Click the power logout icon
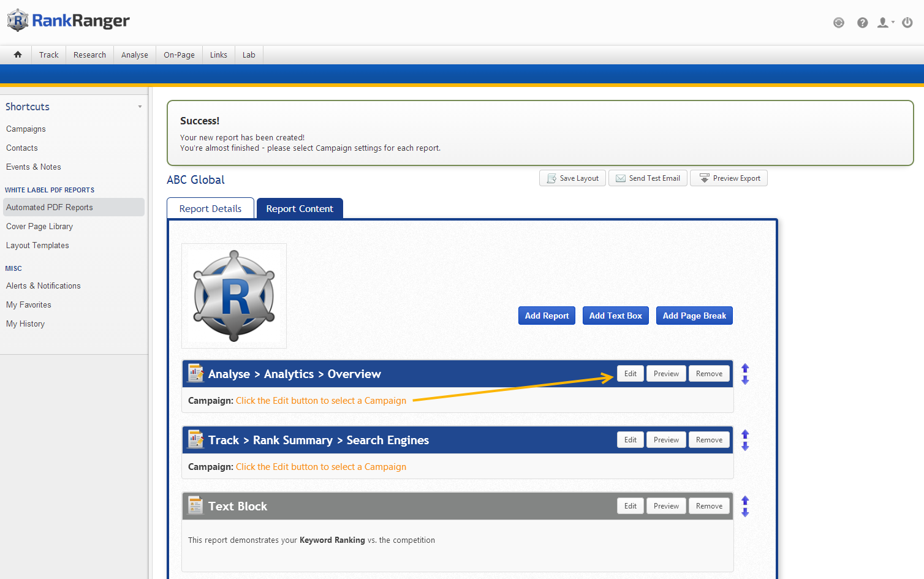Image resolution: width=924 pixels, height=579 pixels. pos(907,23)
